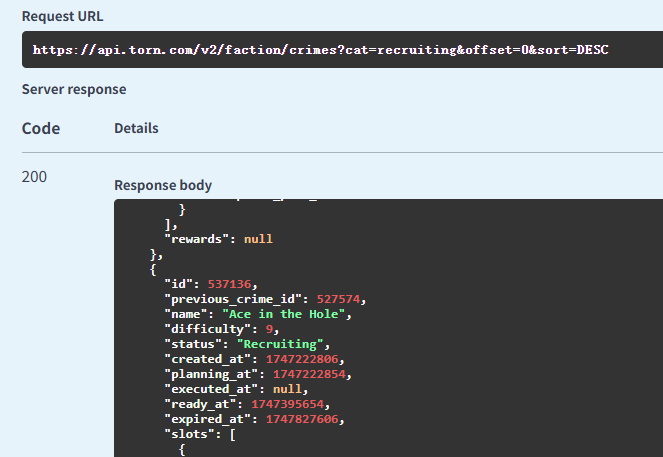This screenshot has width=663, height=457.
Task: Click ready_at value 1747395654
Action: point(288,404)
